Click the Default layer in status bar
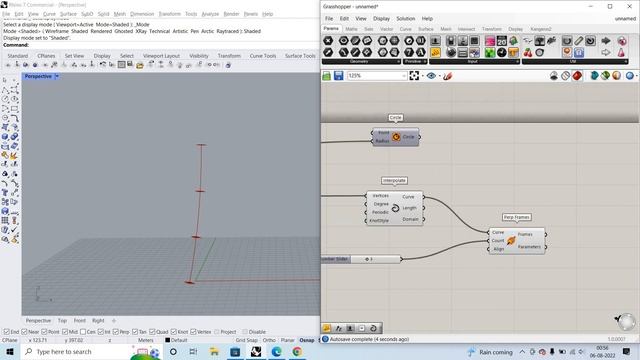 [176, 340]
